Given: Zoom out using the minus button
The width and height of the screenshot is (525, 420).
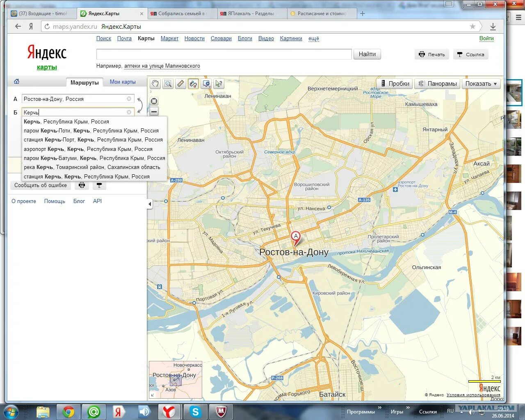Looking at the screenshot, I should pos(154,112).
